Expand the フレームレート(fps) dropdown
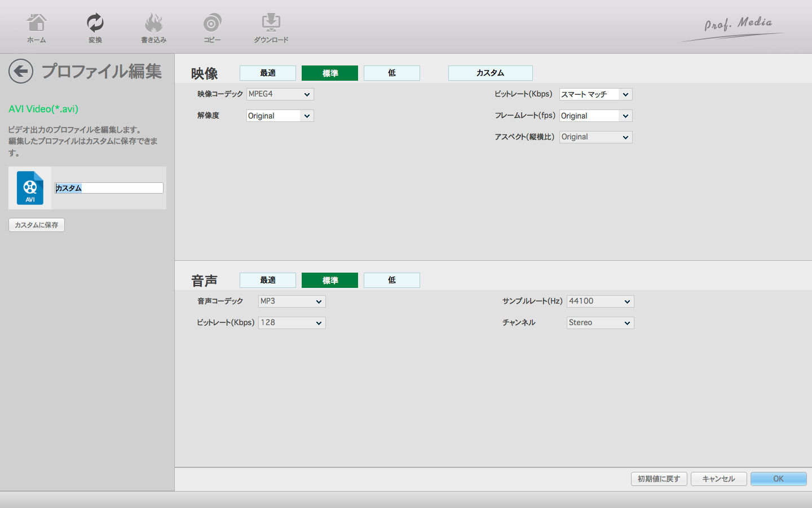The height and width of the screenshot is (508, 812). 595,116
